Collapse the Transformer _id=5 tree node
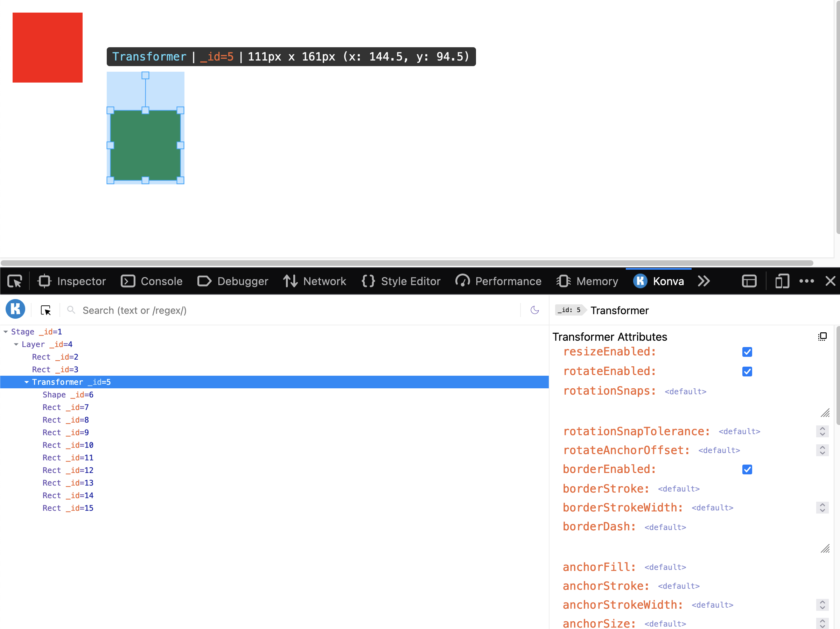Image resolution: width=840 pixels, height=629 pixels. pos(27,382)
